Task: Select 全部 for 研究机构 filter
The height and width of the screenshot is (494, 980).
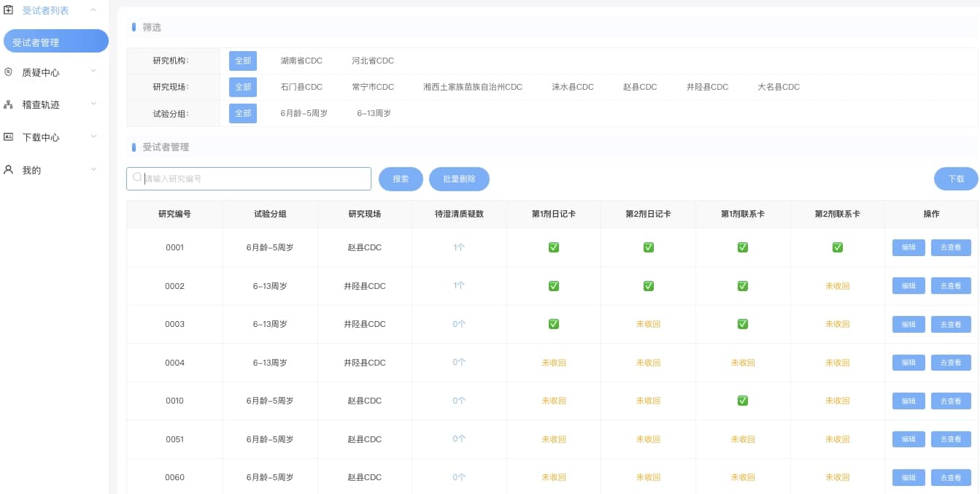Action: coord(243,61)
